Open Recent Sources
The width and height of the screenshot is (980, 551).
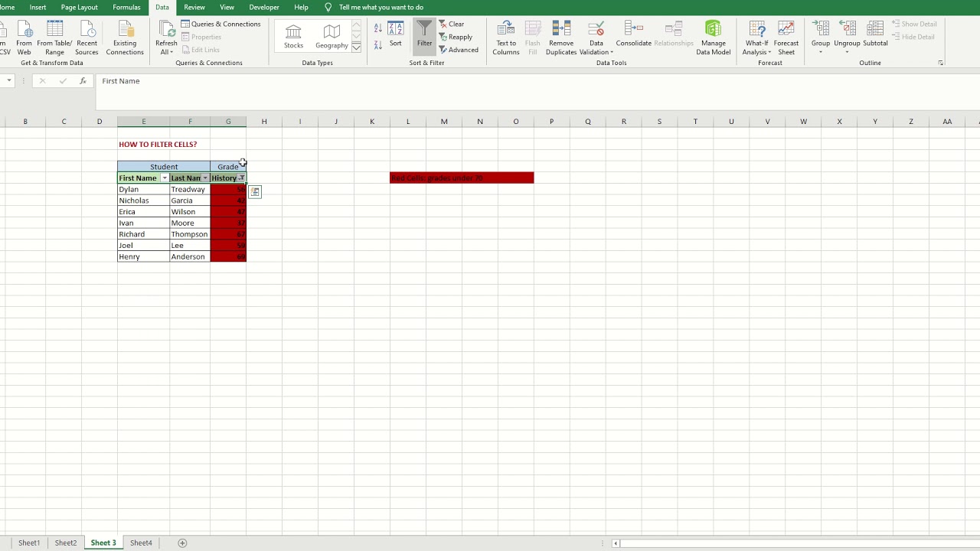click(x=87, y=38)
